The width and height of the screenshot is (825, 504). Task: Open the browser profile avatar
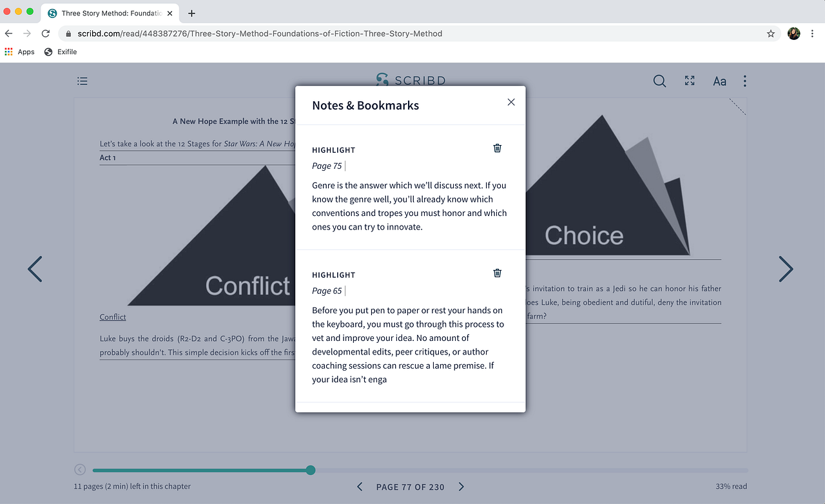tap(793, 33)
